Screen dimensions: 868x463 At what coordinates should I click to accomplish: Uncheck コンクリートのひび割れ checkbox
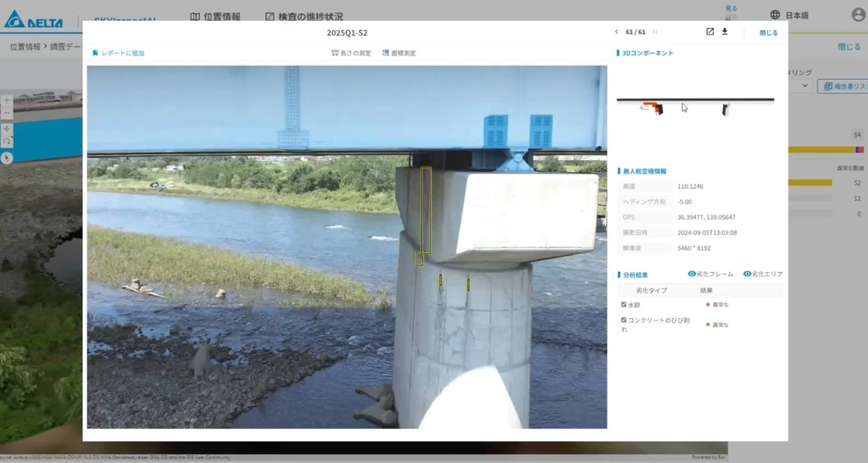[624, 320]
